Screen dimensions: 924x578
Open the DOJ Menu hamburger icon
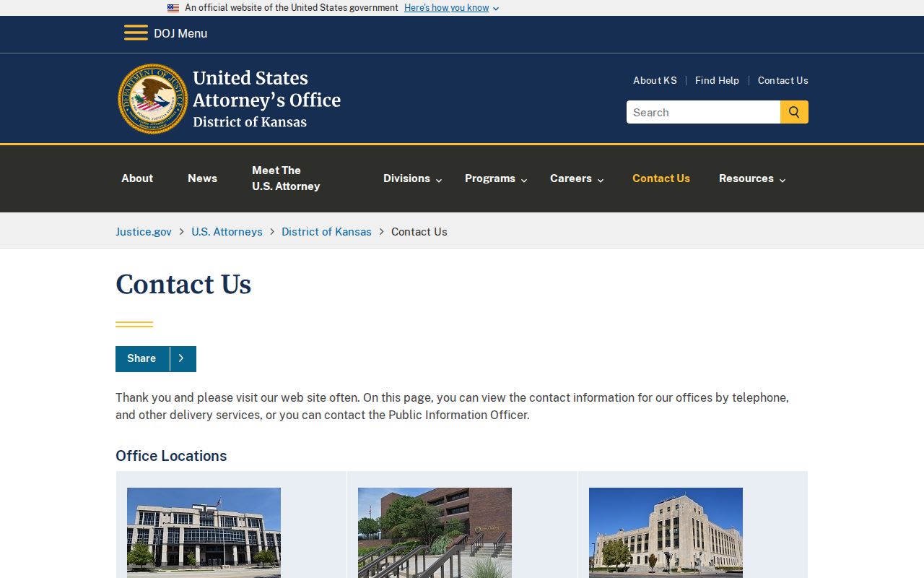(136, 33)
